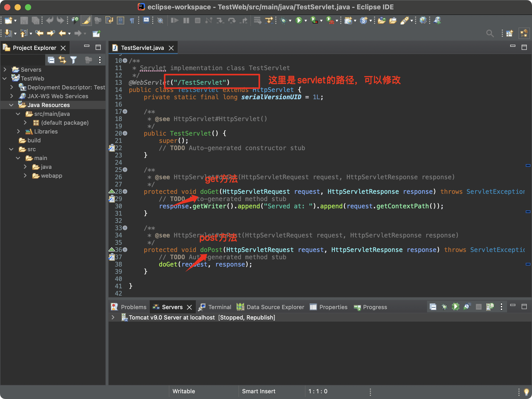Click Publish to the server icon
This screenshot has height=399, width=532.
pyautogui.click(x=490, y=307)
